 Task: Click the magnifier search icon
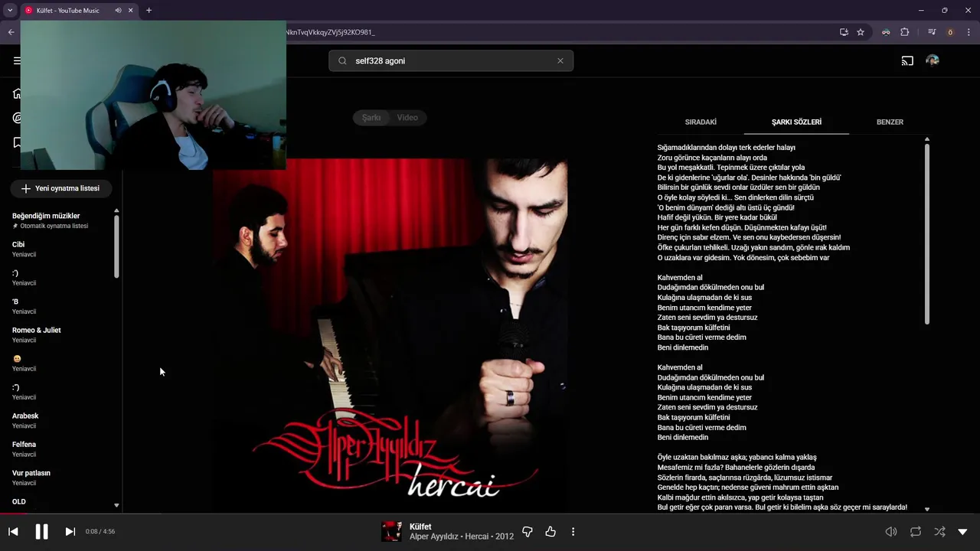(x=342, y=60)
